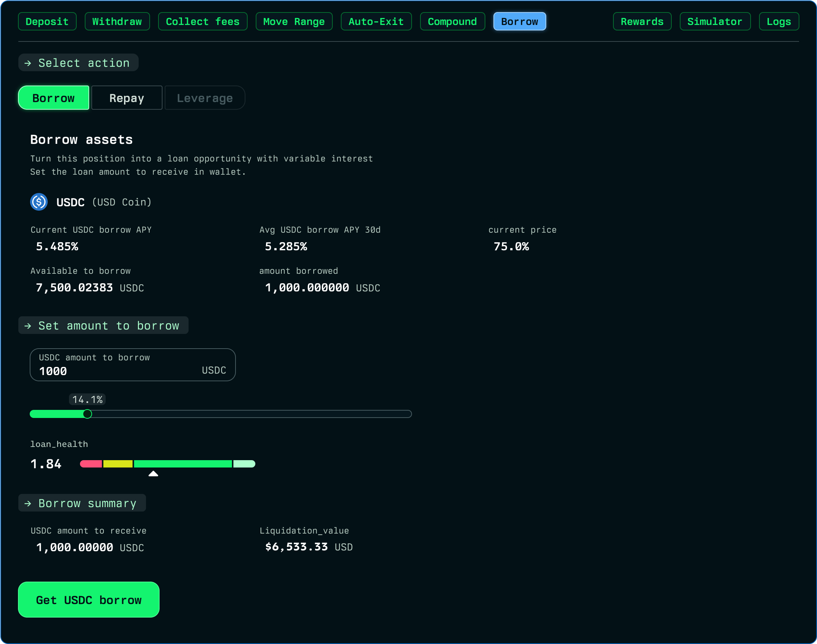Open Collect fees tab
817x644 pixels.
tap(203, 22)
